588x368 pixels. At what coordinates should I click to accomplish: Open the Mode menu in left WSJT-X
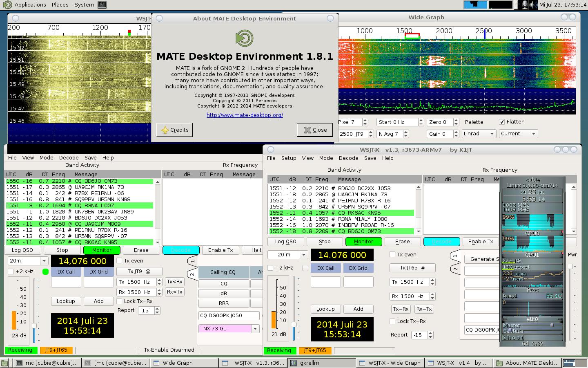tap(46, 158)
